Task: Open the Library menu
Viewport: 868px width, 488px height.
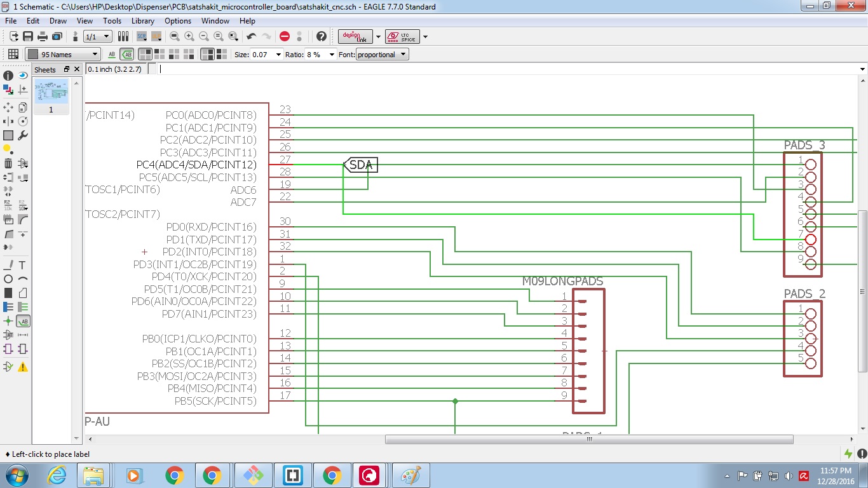Action: tap(143, 21)
